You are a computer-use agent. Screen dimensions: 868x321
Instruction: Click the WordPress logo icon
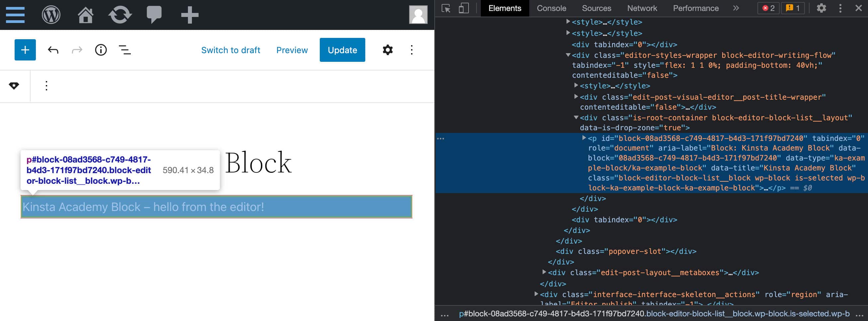tap(51, 15)
